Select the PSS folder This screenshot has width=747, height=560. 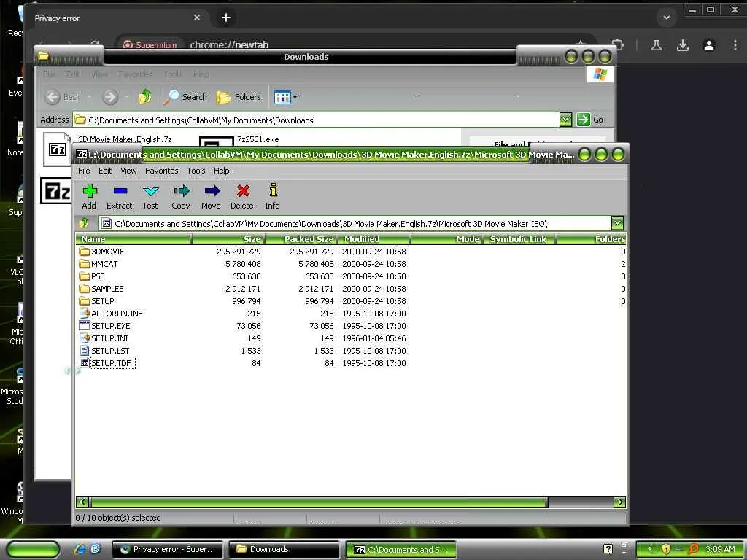point(98,276)
